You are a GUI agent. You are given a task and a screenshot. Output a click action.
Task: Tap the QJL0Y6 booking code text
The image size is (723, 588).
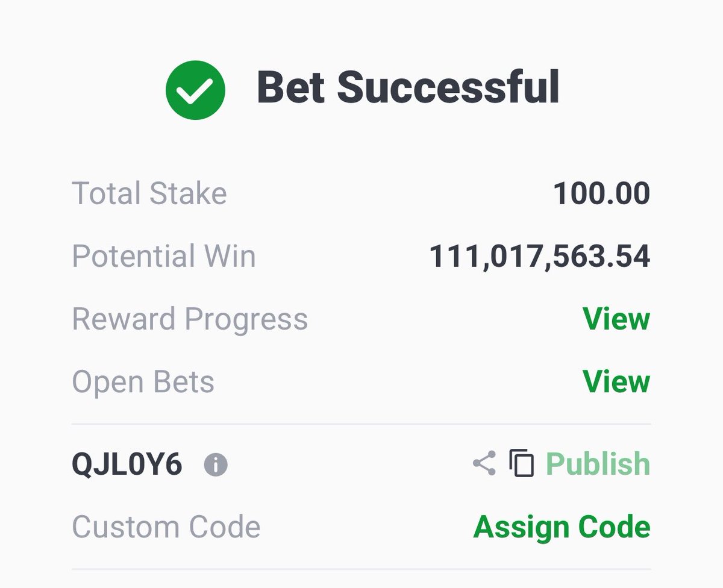point(127,464)
